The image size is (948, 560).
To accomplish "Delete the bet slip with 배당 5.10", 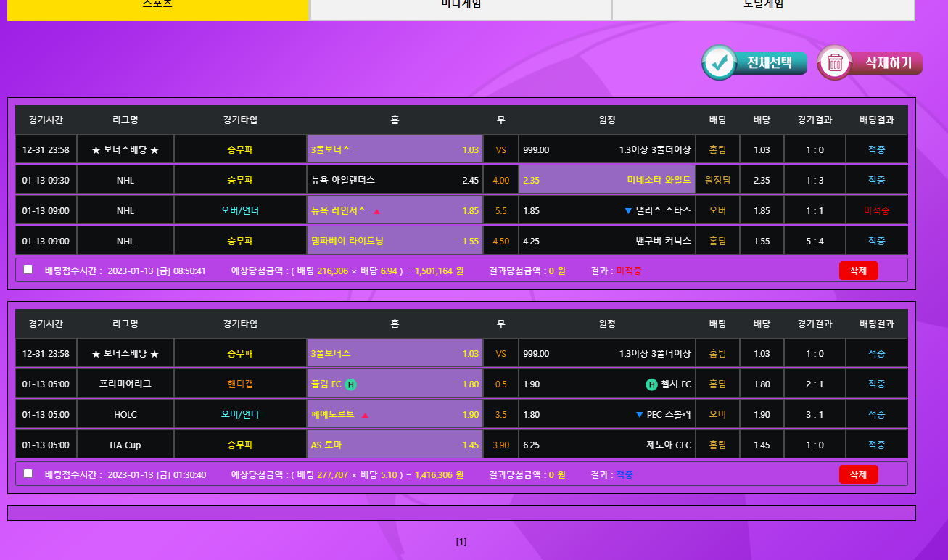I will point(858,474).
